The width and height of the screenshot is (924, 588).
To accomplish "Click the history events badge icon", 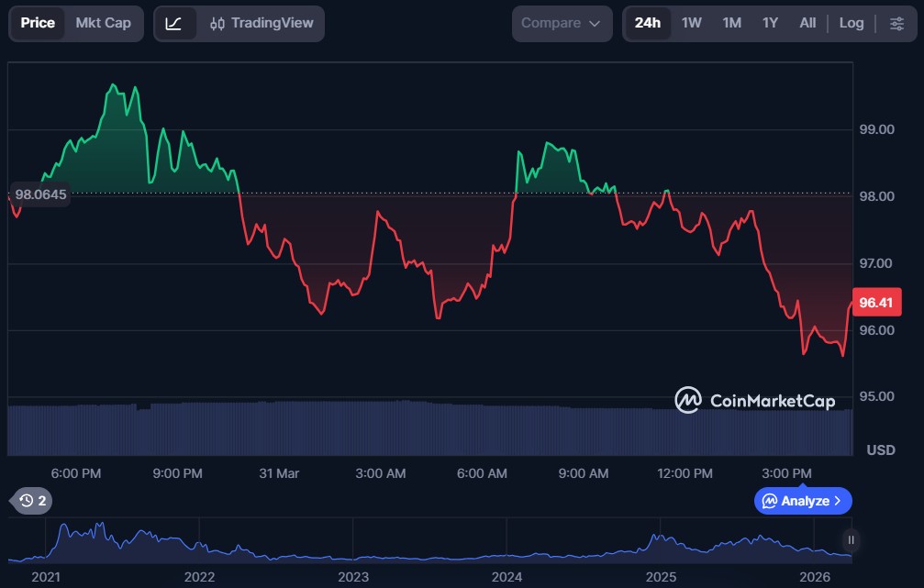I will (x=27, y=501).
